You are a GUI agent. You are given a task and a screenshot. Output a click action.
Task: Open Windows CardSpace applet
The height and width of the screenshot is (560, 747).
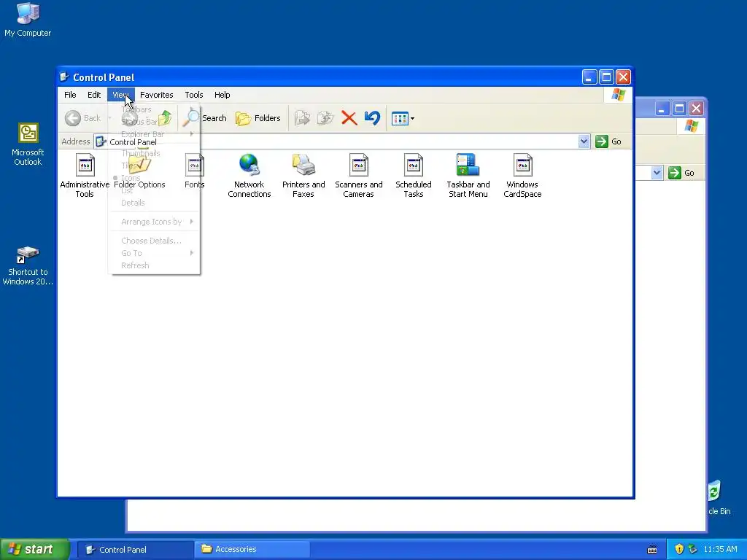[522, 175]
